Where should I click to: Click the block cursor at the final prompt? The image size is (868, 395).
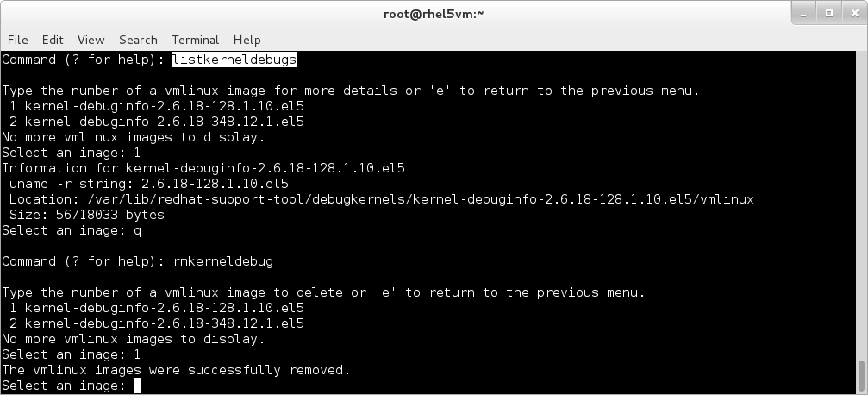click(x=136, y=386)
